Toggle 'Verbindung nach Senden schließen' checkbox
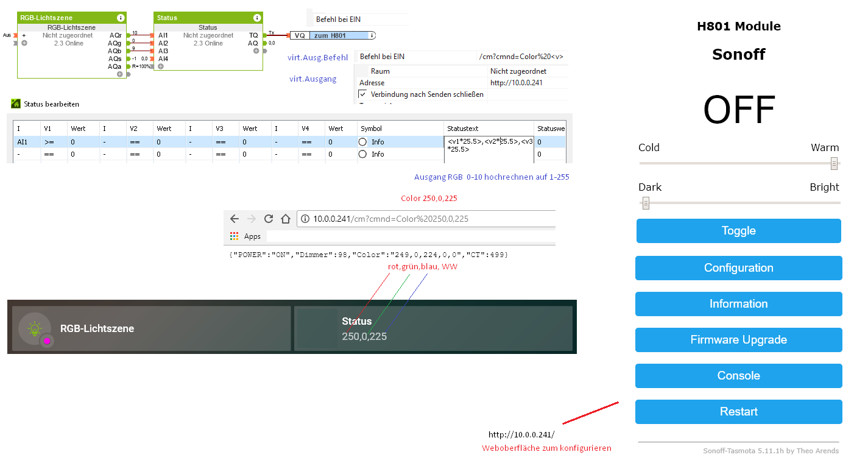This screenshot has height=463, width=868. [362, 94]
